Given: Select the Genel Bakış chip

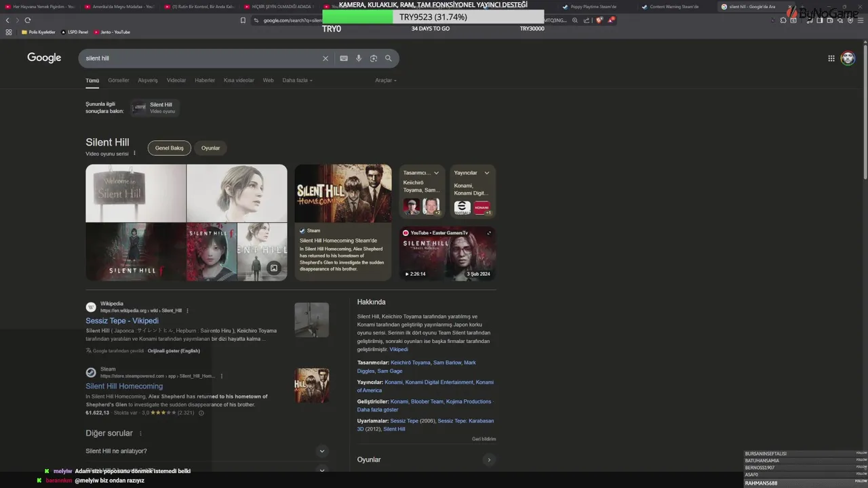Looking at the screenshot, I should tap(170, 148).
